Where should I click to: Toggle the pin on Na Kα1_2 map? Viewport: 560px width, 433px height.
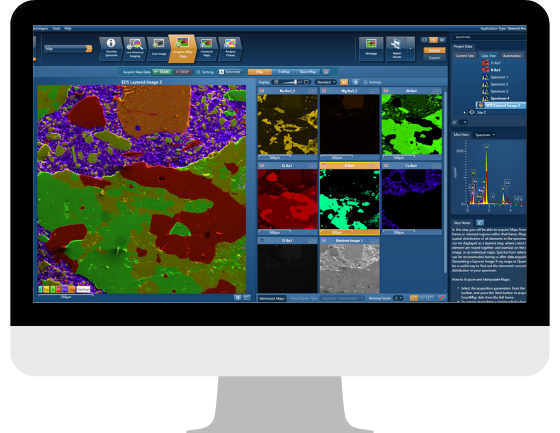(262, 91)
